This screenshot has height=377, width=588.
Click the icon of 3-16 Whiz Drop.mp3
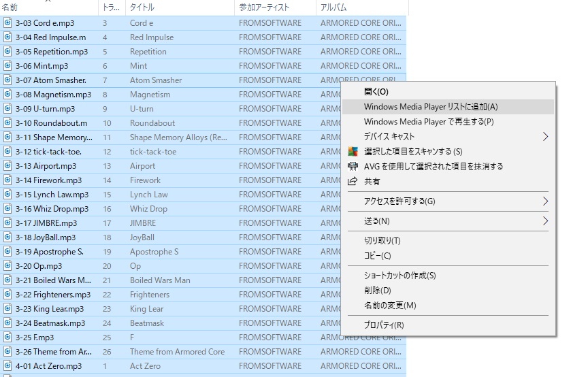click(7, 208)
